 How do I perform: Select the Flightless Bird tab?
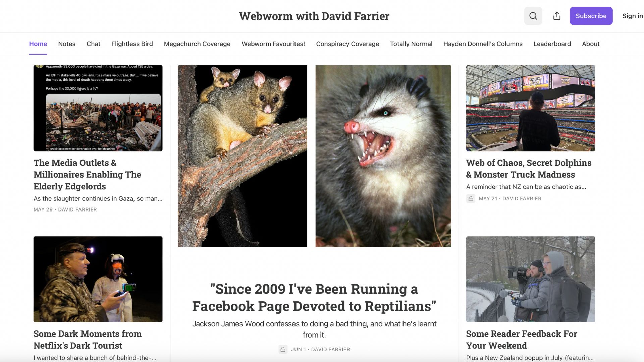[132, 44]
